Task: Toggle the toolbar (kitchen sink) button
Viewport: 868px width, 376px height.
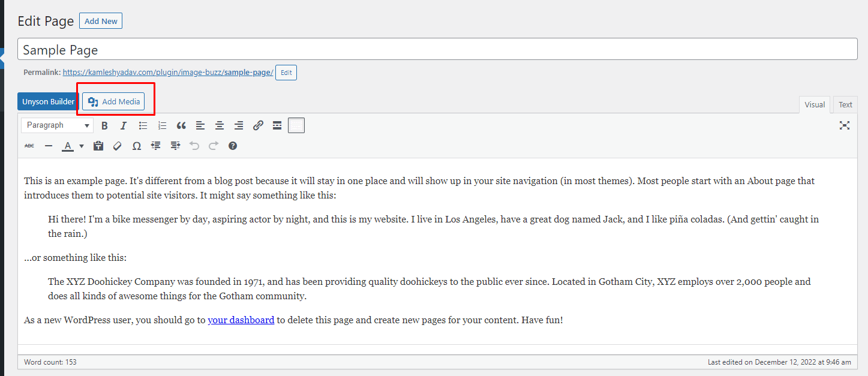Action: [x=296, y=125]
